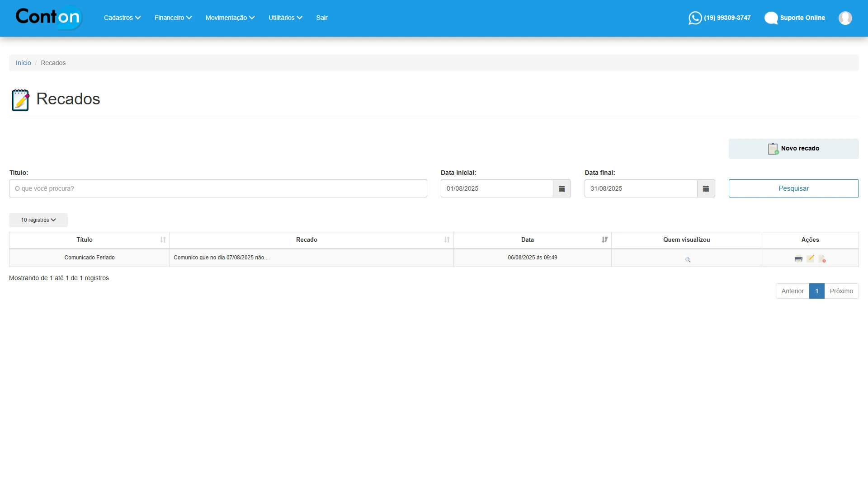This screenshot has height=488, width=868.
Task: Expand the Cadastros menu
Action: (122, 18)
